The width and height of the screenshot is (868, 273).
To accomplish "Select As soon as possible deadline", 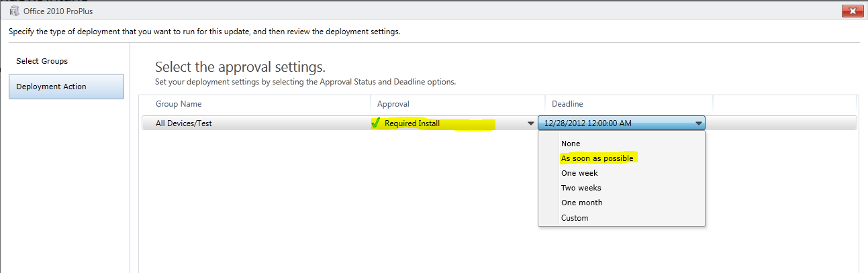I will (597, 158).
